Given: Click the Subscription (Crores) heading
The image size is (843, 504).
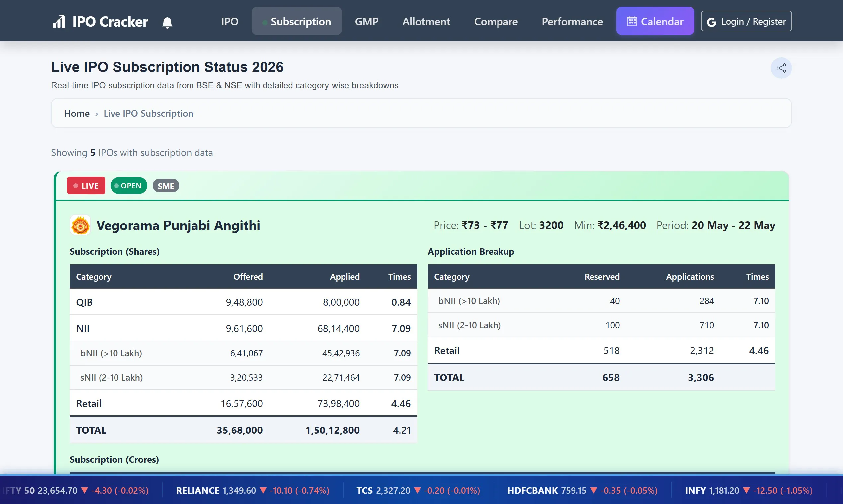Looking at the screenshot, I should [x=114, y=459].
